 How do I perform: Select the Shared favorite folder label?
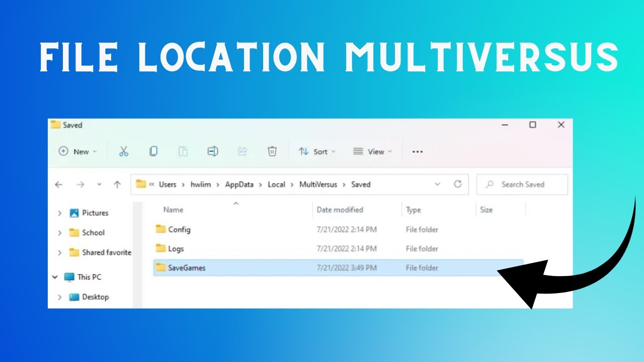[x=107, y=252]
